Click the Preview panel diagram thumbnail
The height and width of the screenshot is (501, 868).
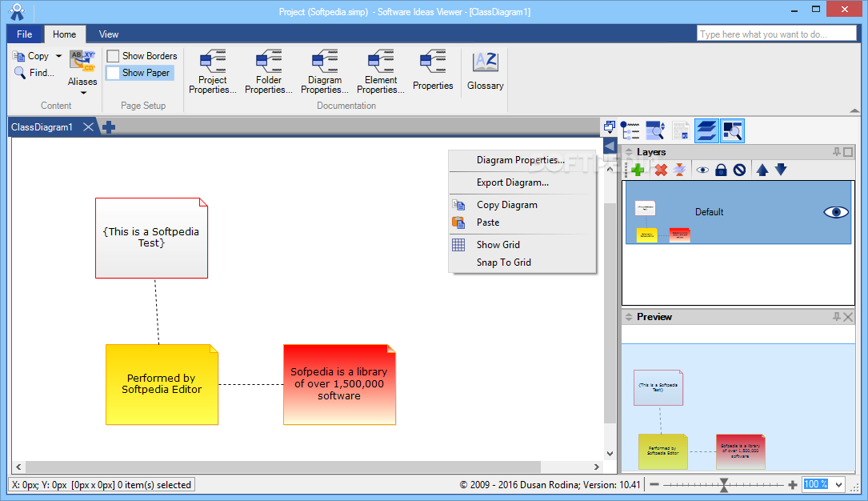pyautogui.click(x=738, y=408)
